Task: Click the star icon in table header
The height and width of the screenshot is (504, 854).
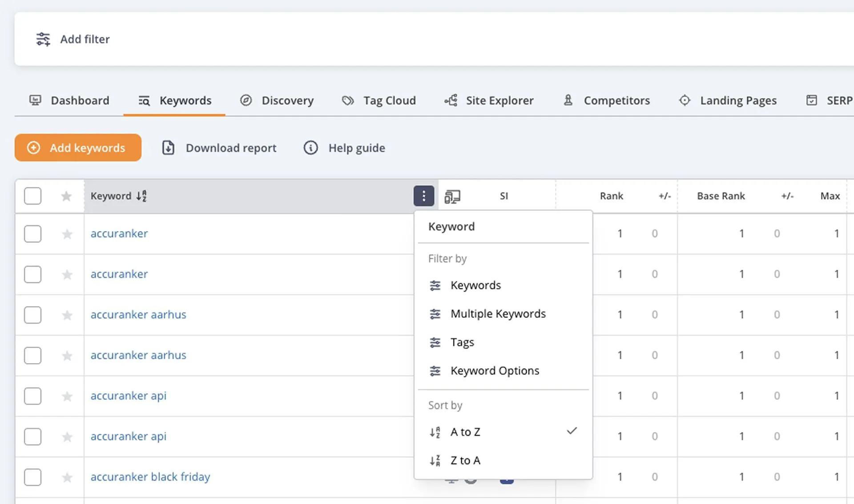Action: pyautogui.click(x=66, y=196)
